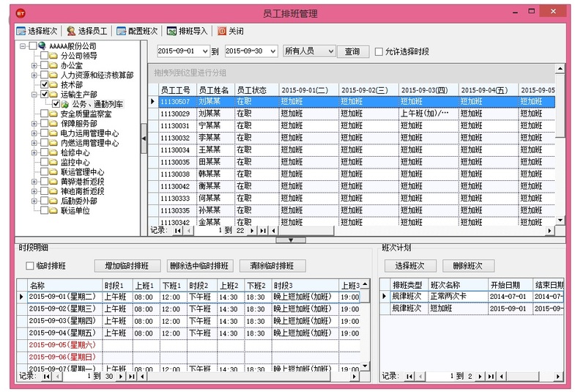
Task: Sort by 员工姓名 column header
Action: [215, 90]
